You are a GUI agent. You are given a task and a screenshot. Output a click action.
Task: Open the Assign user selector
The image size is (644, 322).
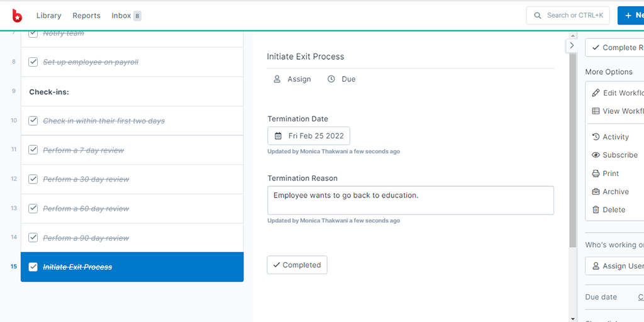click(292, 79)
